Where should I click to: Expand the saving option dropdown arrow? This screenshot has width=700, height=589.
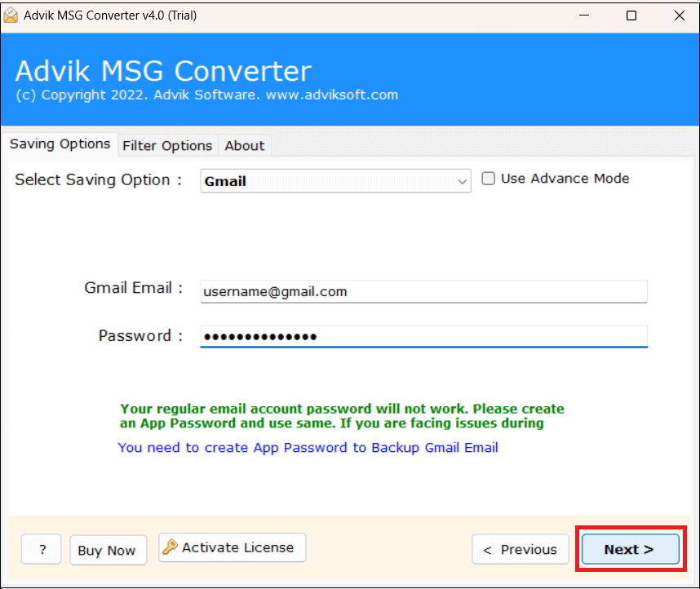point(462,181)
